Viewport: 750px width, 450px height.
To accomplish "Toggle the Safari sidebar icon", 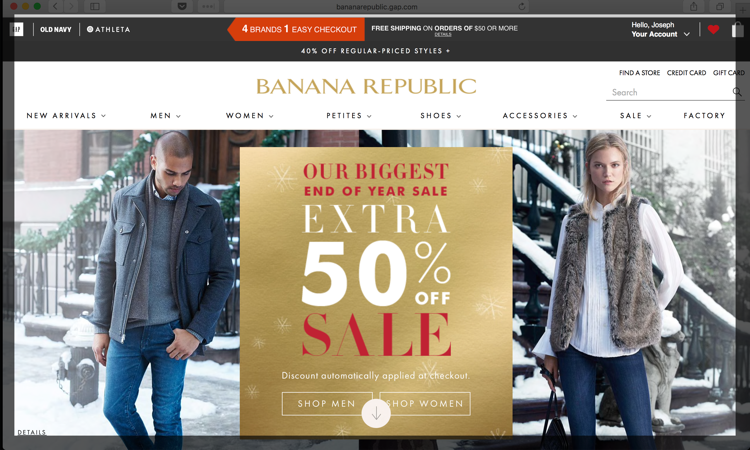I will [x=95, y=7].
